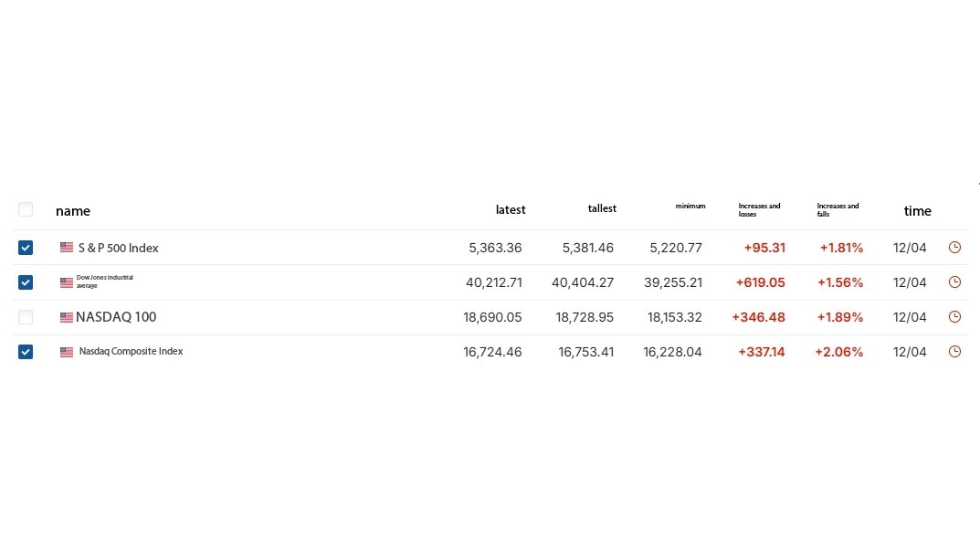
Task: Click the +346.48 change value
Action: click(x=758, y=317)
